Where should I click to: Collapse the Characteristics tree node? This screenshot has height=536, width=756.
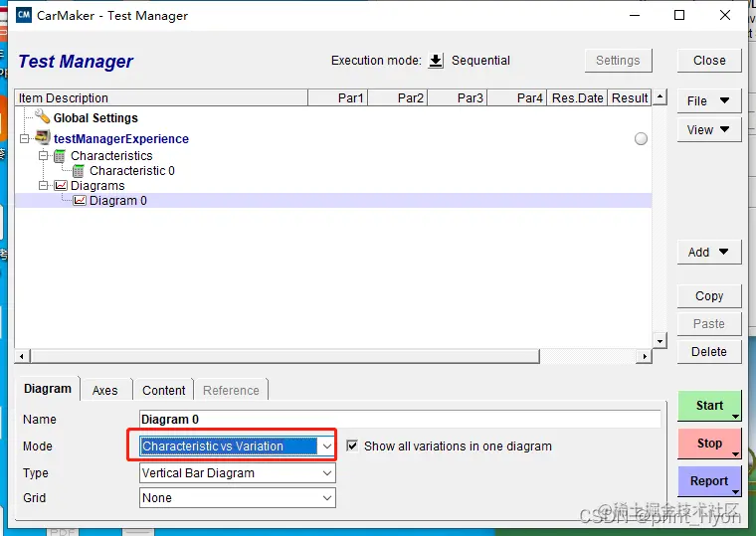(43, 156)
